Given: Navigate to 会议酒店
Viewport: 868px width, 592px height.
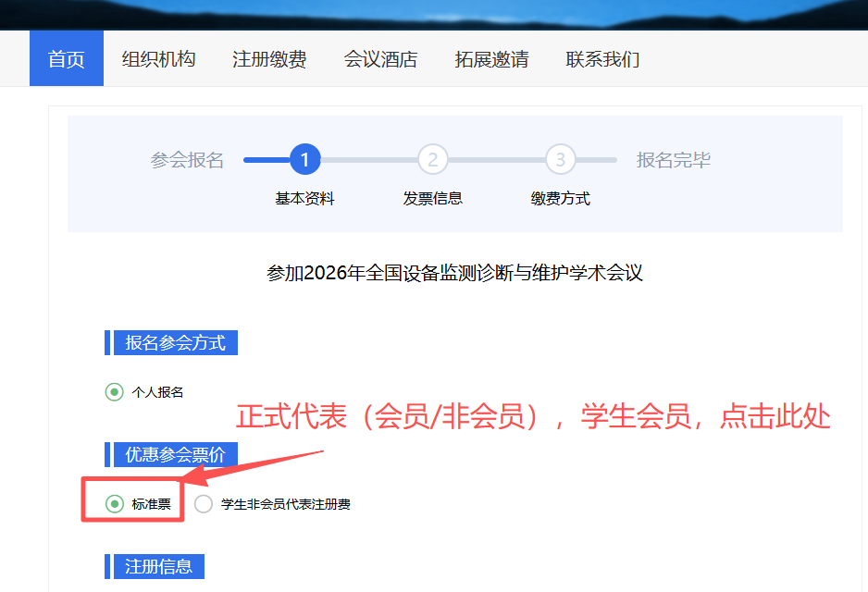Looking at the screenshot, I should (380, 59).
